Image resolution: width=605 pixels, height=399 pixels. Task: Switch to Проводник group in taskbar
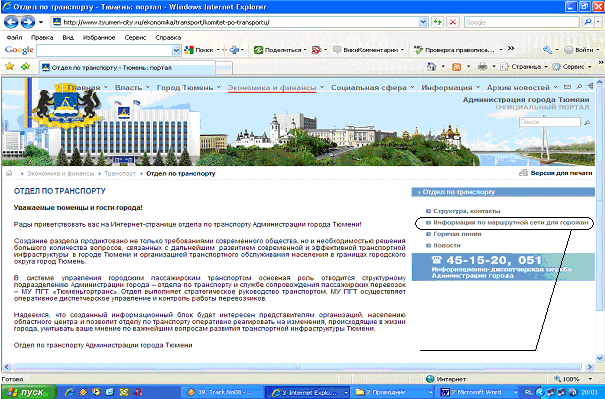pos(393,392)
